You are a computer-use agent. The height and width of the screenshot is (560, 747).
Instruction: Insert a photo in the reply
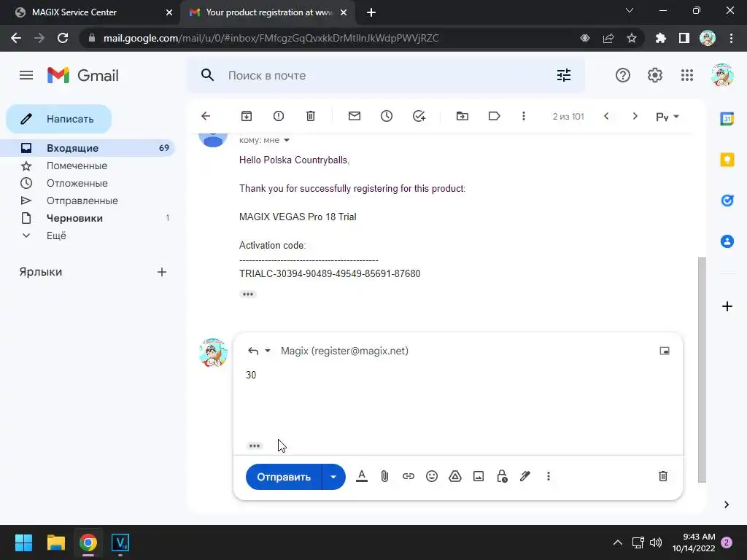coord(479,476)
